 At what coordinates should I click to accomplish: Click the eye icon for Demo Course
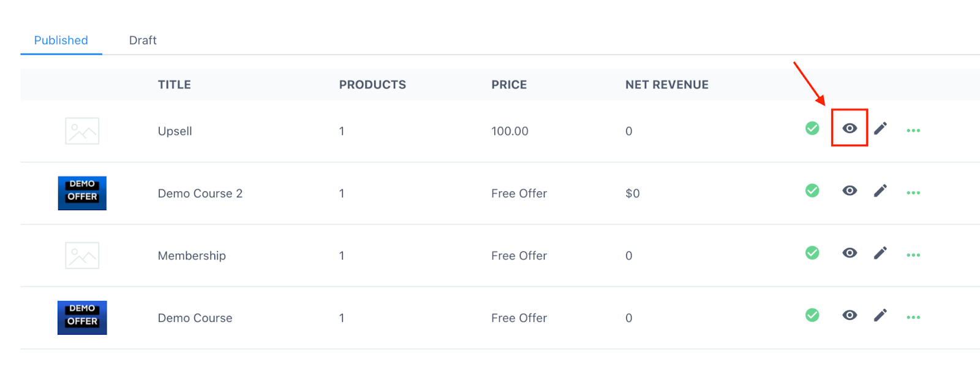click(850, 315)
